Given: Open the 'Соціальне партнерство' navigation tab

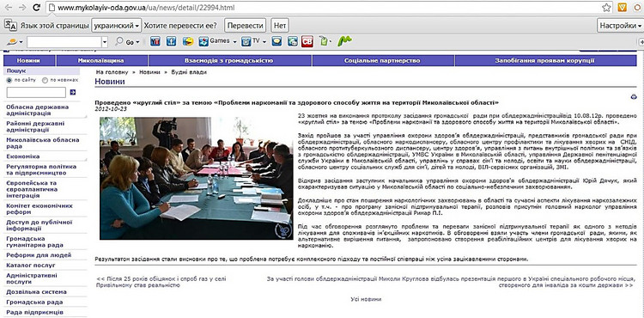Looking at the screenshot, I should [382, 61].
